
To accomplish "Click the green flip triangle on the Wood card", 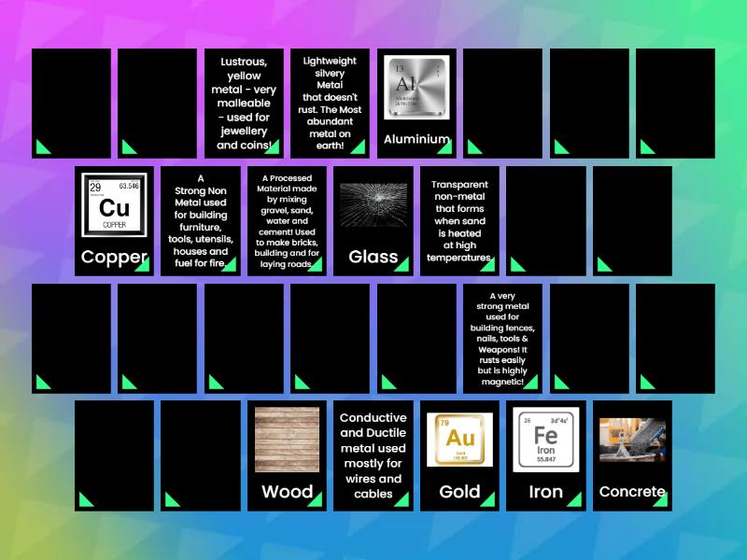I will pyautogui.click(x=317, y=500).
